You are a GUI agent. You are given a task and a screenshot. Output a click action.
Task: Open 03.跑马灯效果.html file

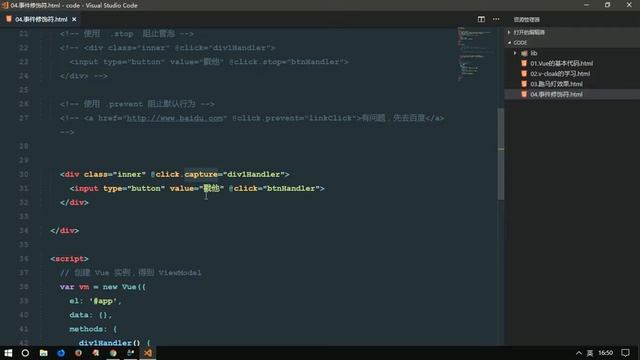[556, 84]
